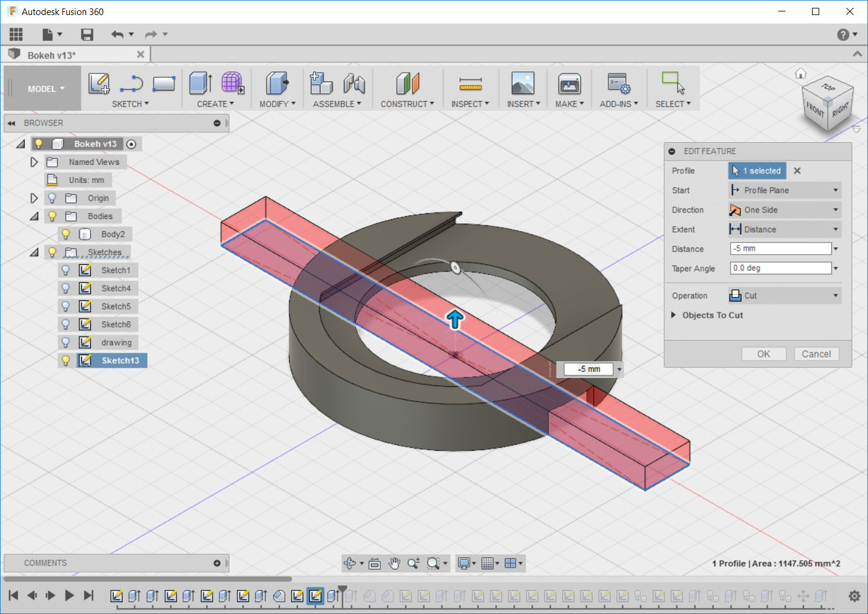The image size is (868, 614).
Task: Open the Operation dropdown set to Cut
Action: point(784,296)
